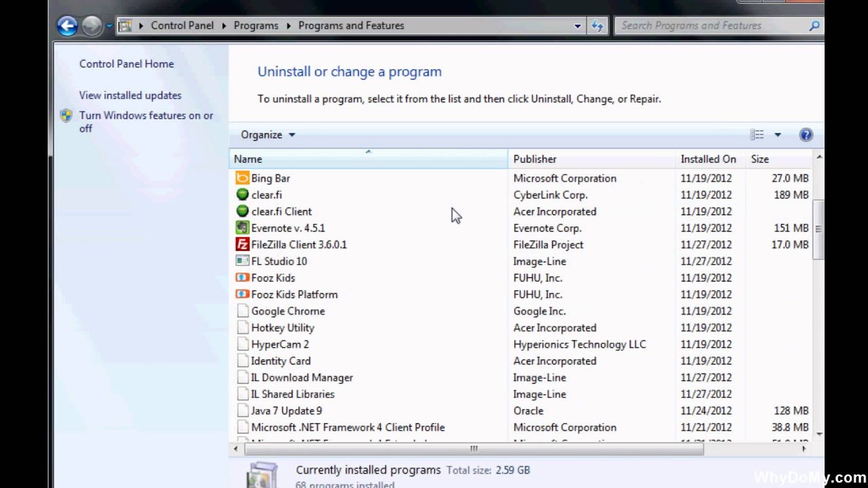
Task: Click the refresh button next to address bar
Action: [597, 26]
